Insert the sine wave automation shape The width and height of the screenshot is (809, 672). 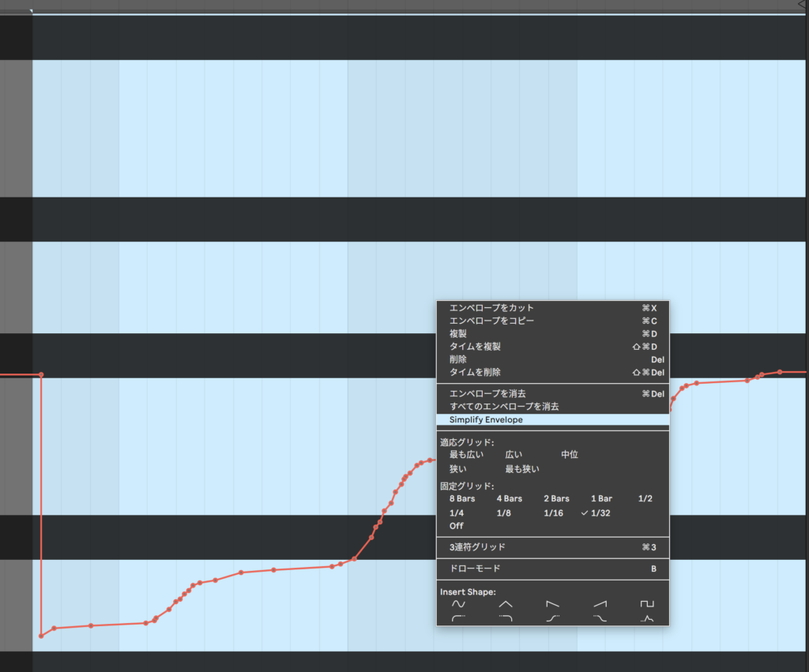click(458, 604)
